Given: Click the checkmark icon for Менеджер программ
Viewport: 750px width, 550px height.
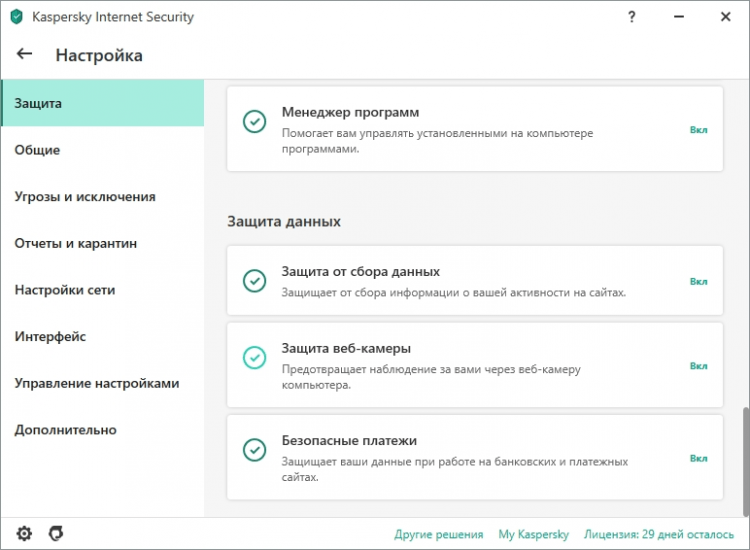Looking at the screenshot, I should pos(255,121).
